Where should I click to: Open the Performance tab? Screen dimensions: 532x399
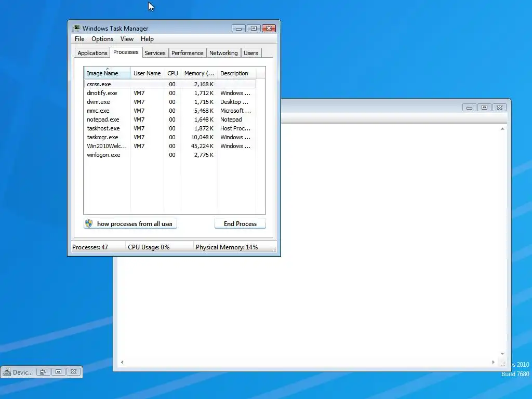tap(187, 53)
